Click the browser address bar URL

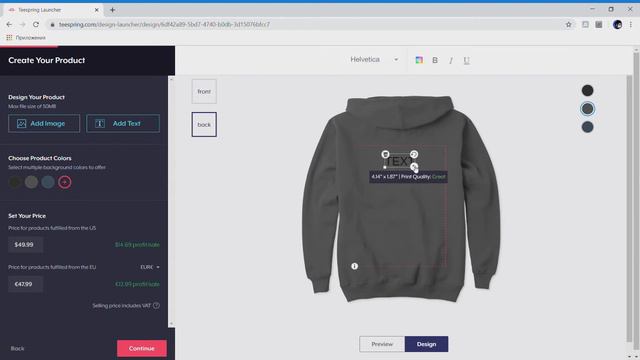tap(164, 24)
